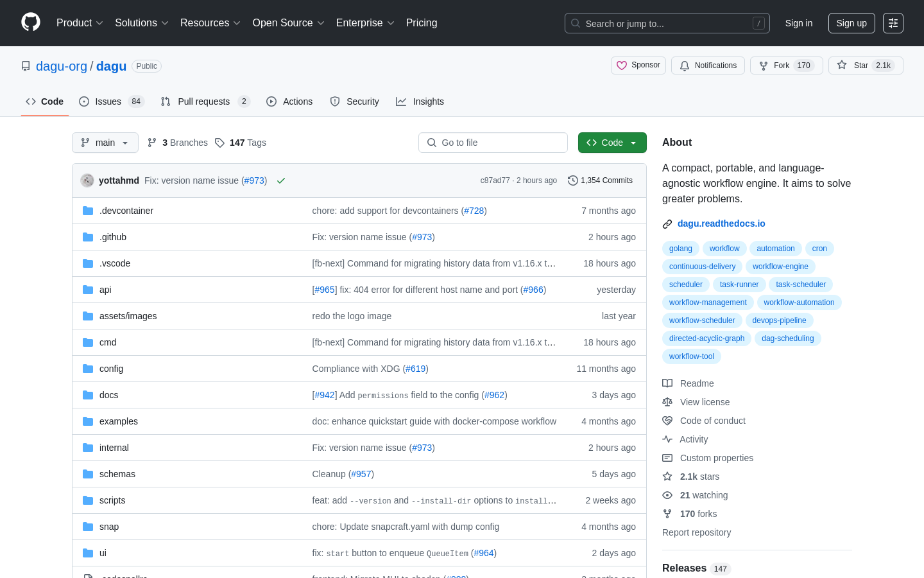Open Notifications bell button
Image resolution: width=924 pixels, height=578 pixels.
click(x=708, y=66)
